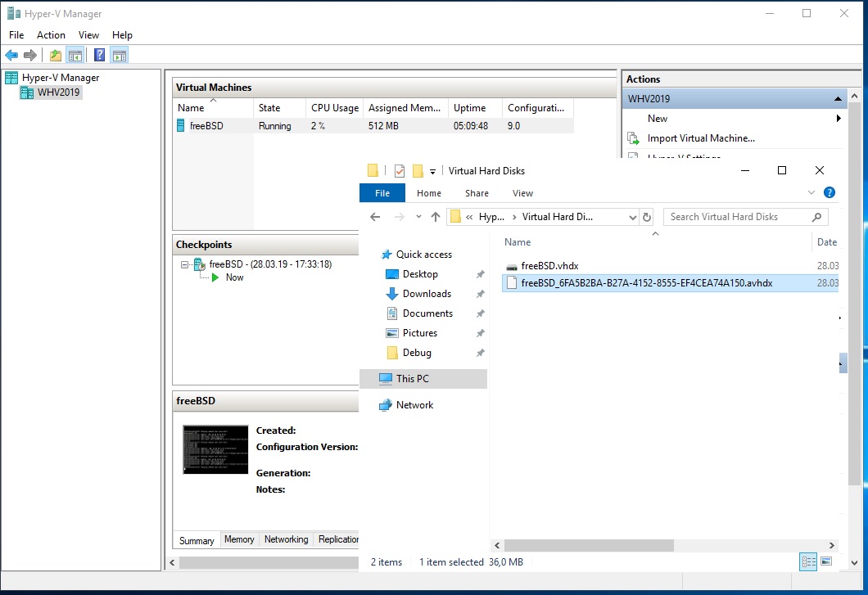
Task: Open Desktop in Quick access
Action: (420, 274)
